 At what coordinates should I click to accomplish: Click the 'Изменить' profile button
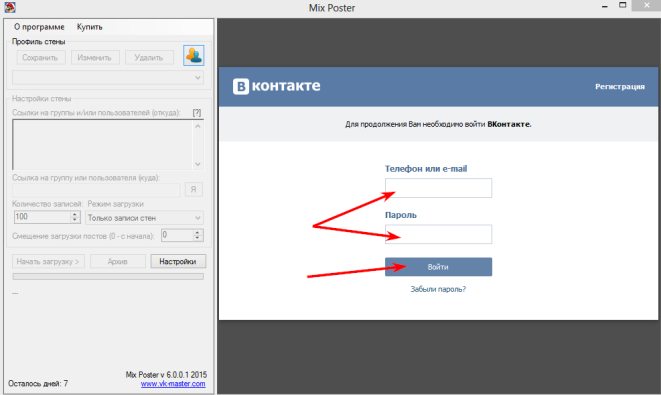(x=95, y=58)
